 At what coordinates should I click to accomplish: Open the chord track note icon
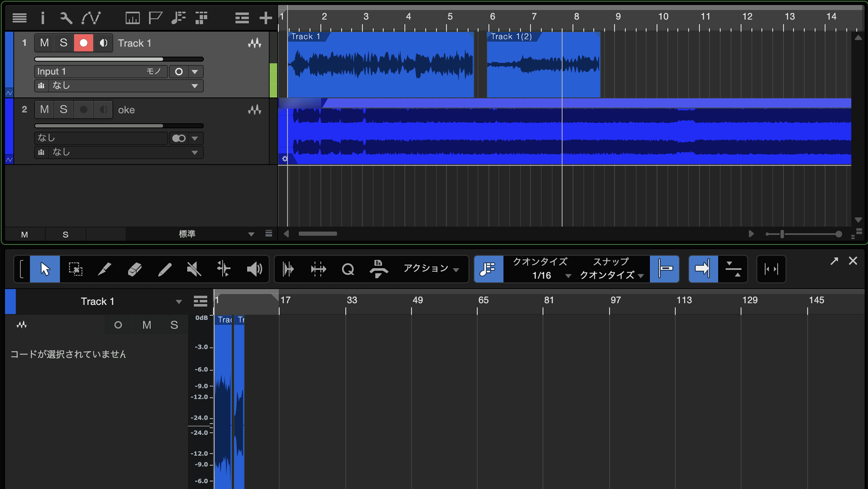tap(179, 18)
